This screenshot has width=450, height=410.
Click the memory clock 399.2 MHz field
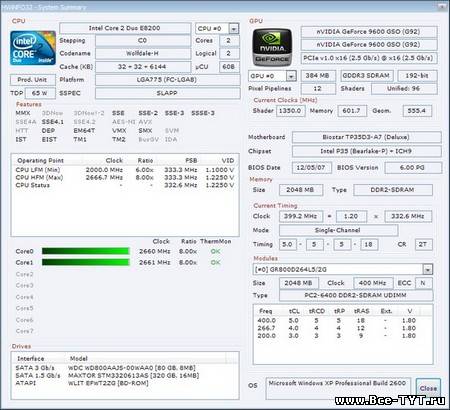tap(301, 216)
